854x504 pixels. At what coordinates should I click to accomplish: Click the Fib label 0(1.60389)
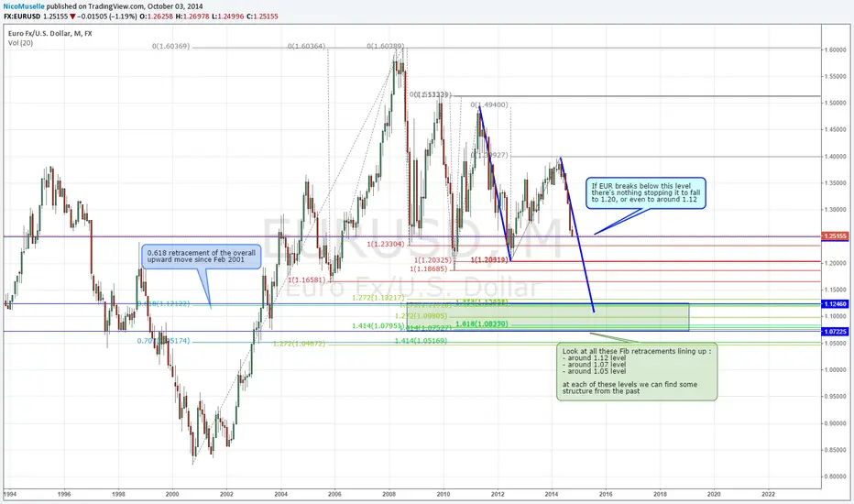click(386, 47)
